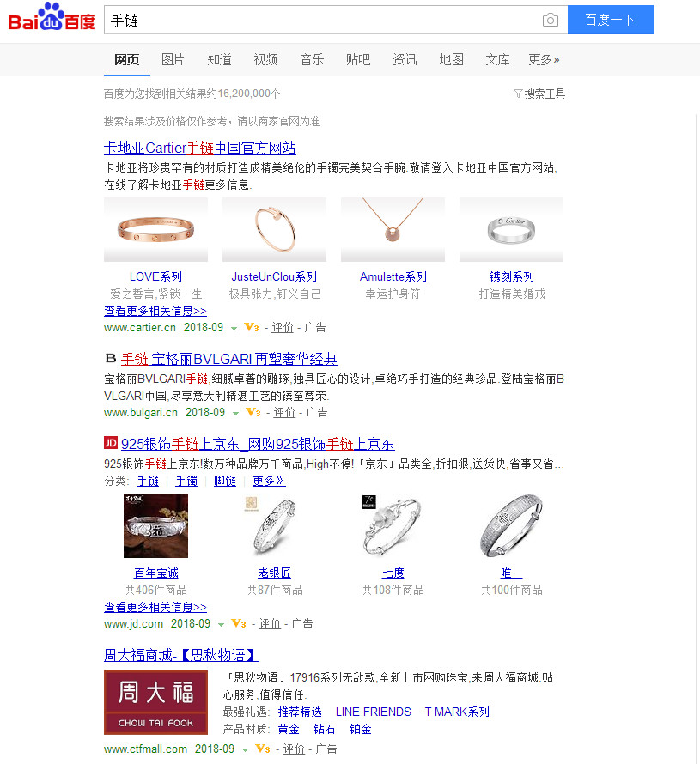
Task: Select the 网页 tab
Action: [127, 60]
